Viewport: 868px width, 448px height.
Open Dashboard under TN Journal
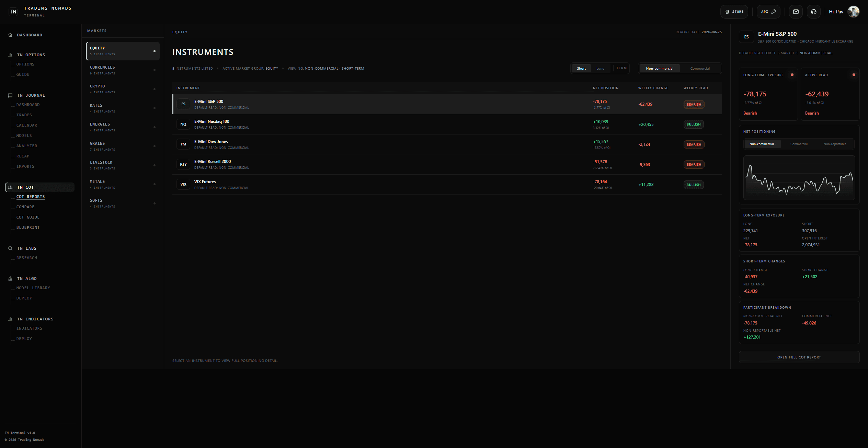click(28, 105)
